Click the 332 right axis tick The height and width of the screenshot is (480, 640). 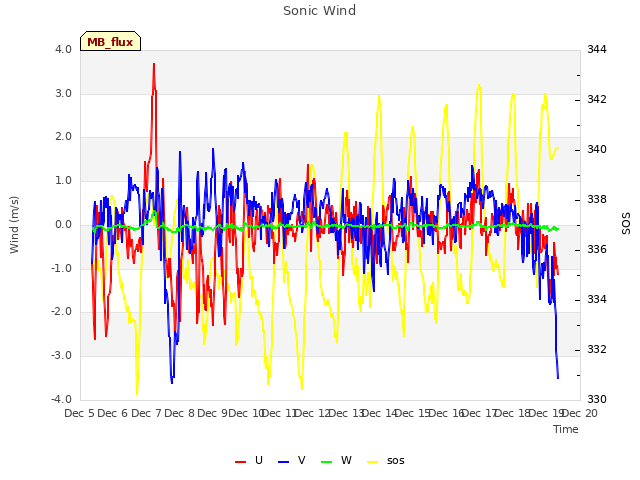click(597, 350)
